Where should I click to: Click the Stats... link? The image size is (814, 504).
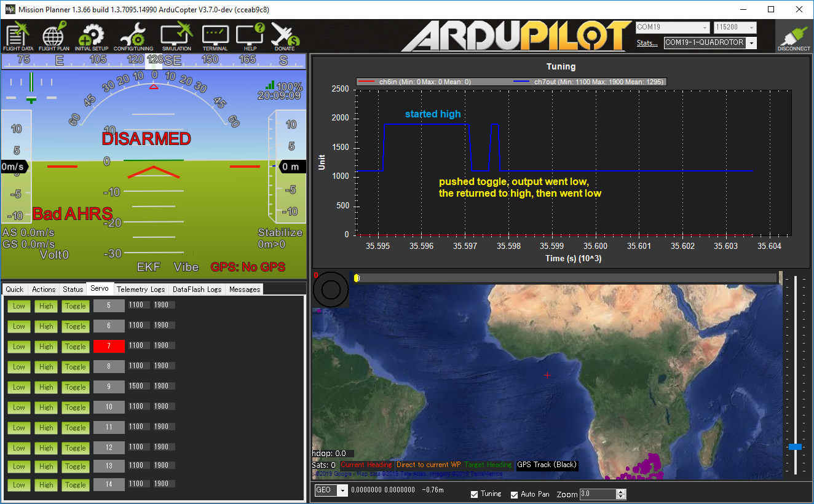click(647, 43)
